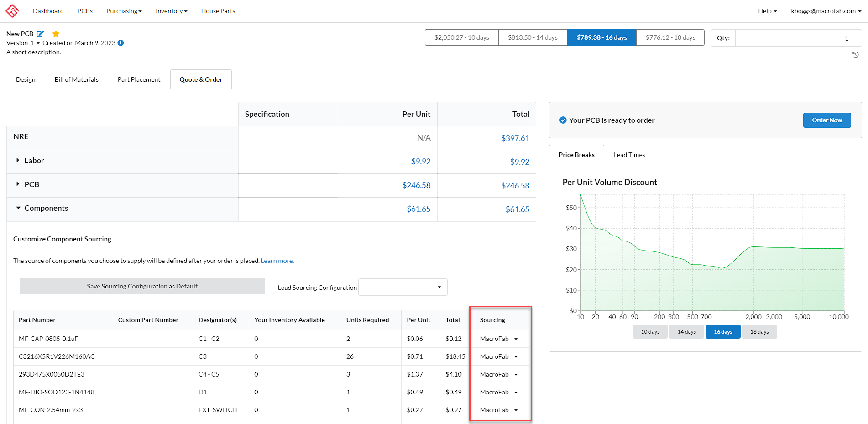Edit the New PCB name pencil icon

click(40, 34)
